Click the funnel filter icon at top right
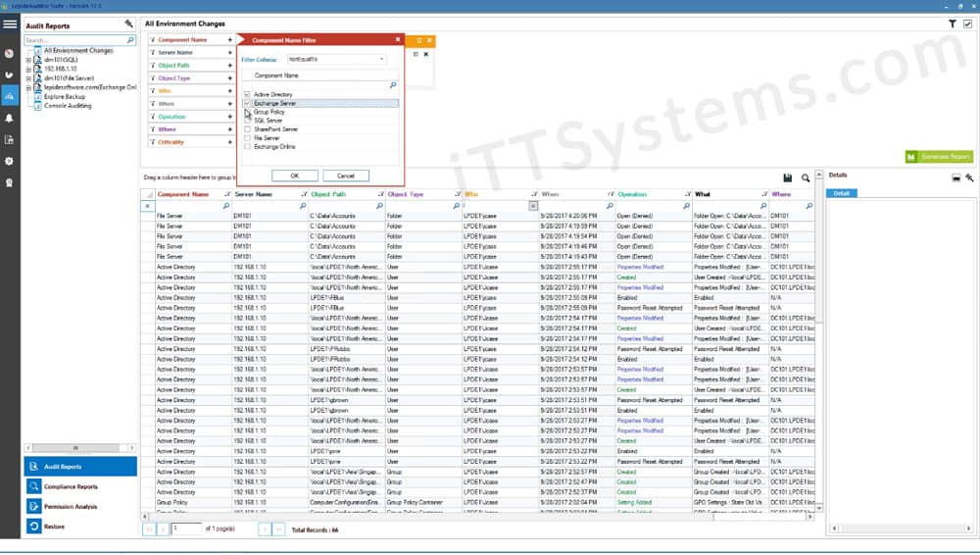Image resolution: width=980 pixels, height=555 pixels. (x=952, y=24)
